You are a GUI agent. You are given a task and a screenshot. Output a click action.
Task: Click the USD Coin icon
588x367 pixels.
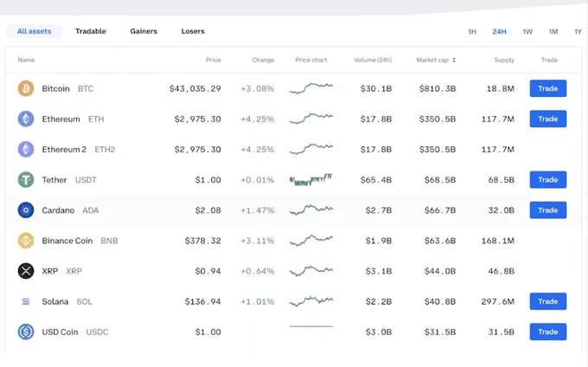(26, 332)
